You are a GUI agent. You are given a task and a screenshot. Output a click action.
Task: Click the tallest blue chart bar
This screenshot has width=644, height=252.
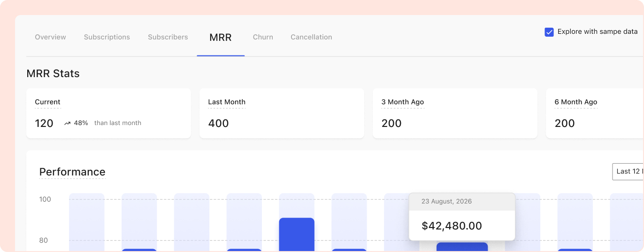click(297, 235)
